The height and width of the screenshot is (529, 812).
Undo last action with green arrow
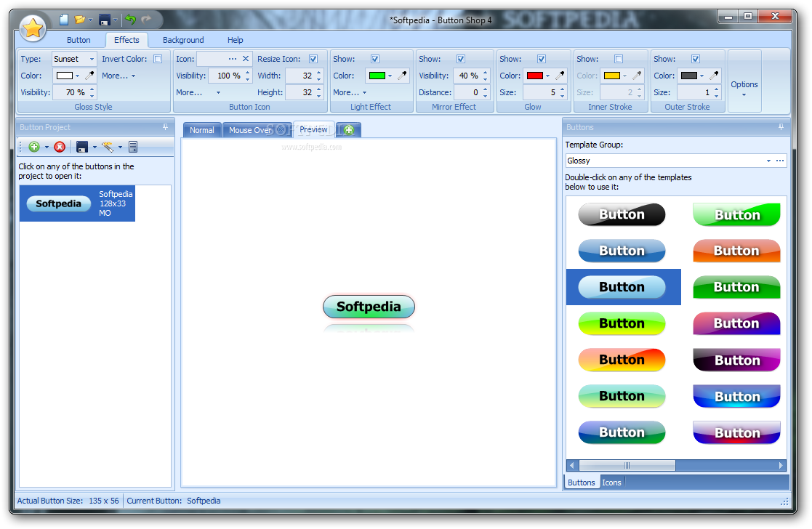(130, 20)
